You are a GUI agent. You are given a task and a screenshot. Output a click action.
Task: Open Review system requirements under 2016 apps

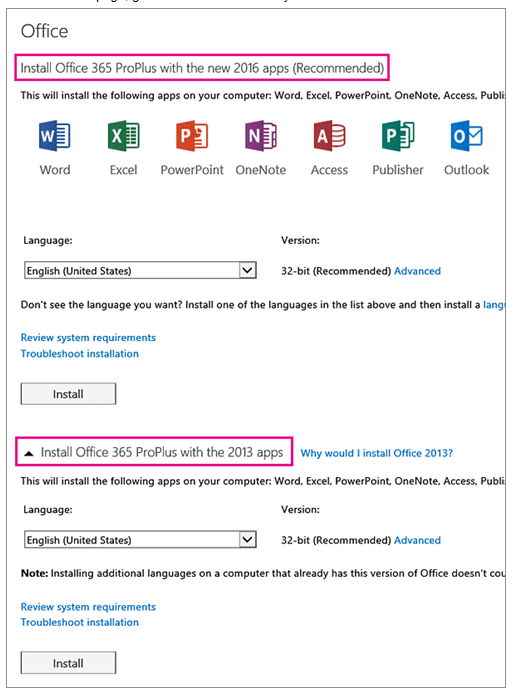click(88, 338)
